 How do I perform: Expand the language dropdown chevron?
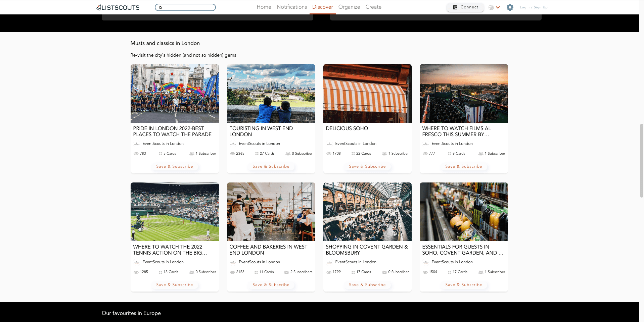pos(498,7)
